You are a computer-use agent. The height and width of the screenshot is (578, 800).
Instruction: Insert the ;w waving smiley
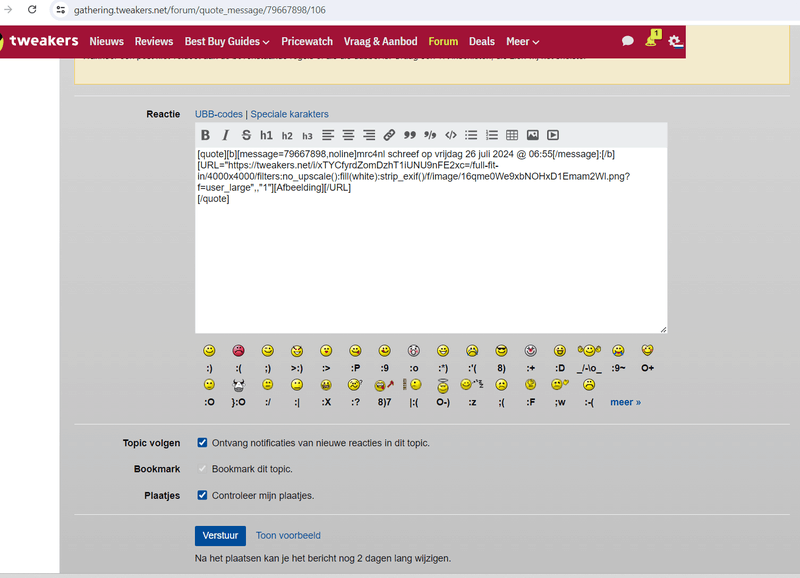pos(560,385)
